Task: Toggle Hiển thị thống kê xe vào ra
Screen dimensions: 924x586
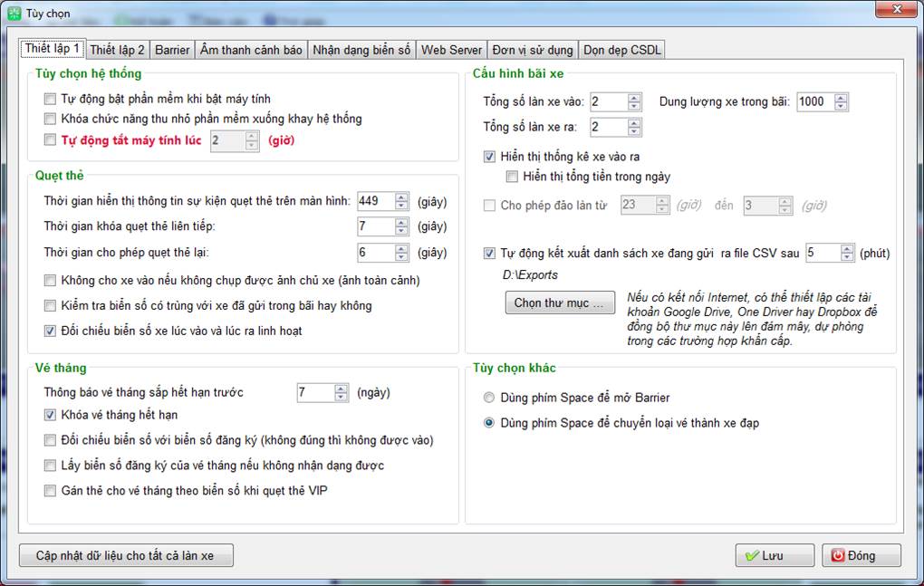Action: [490, 157]
